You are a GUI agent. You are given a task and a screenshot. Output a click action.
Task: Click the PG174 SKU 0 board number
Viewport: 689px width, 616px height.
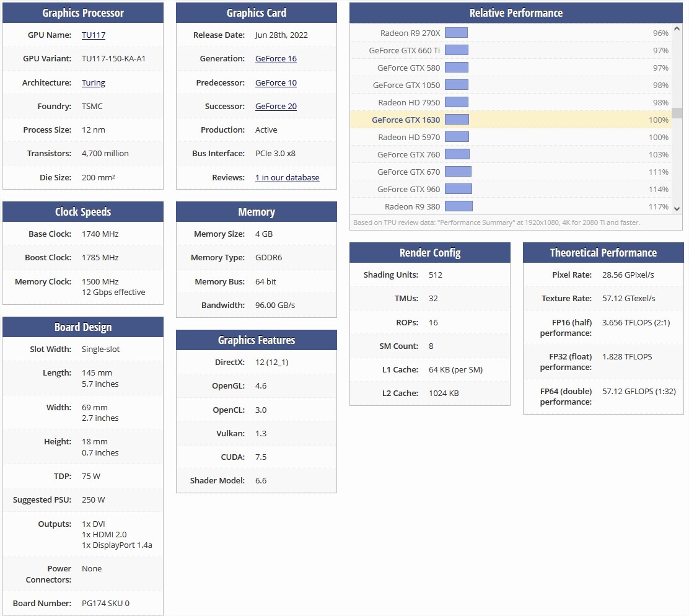105,603
